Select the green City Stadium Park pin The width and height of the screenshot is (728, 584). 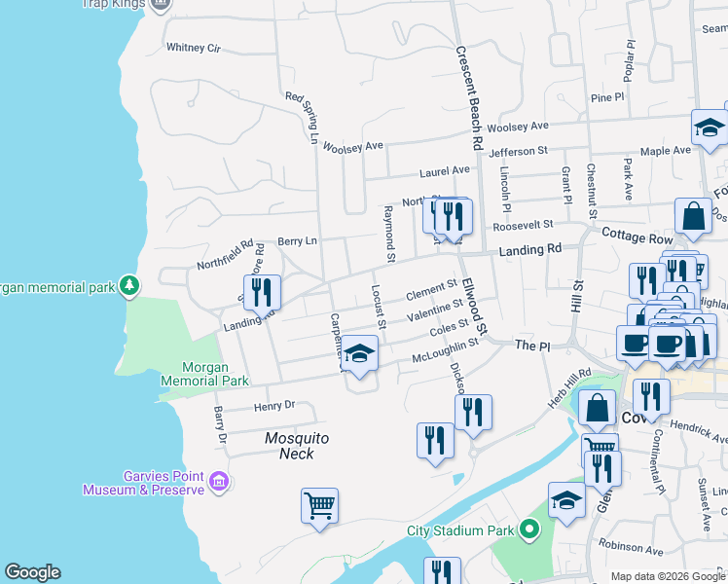pos(529,530)
